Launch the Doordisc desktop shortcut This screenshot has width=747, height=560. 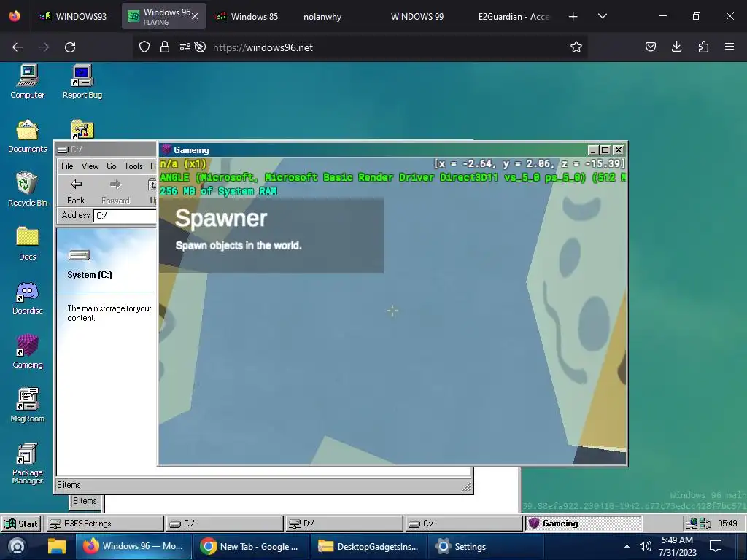tap(28, 297)
